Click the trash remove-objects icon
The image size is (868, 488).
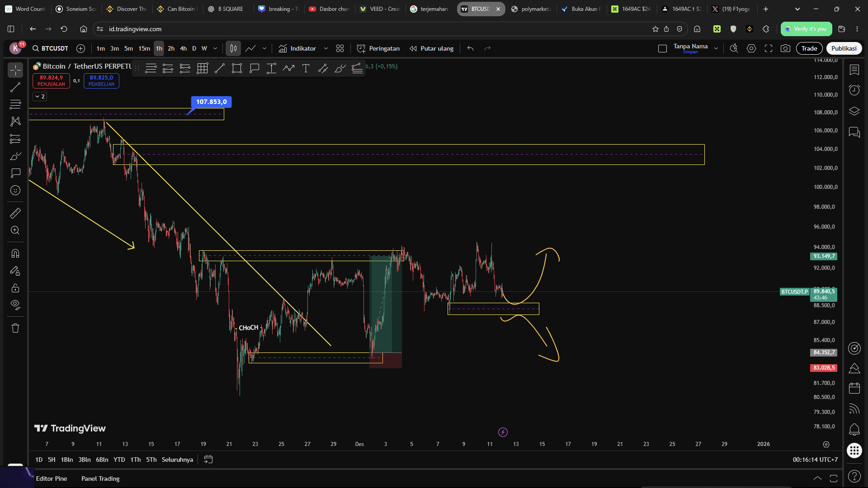(15, 328)
